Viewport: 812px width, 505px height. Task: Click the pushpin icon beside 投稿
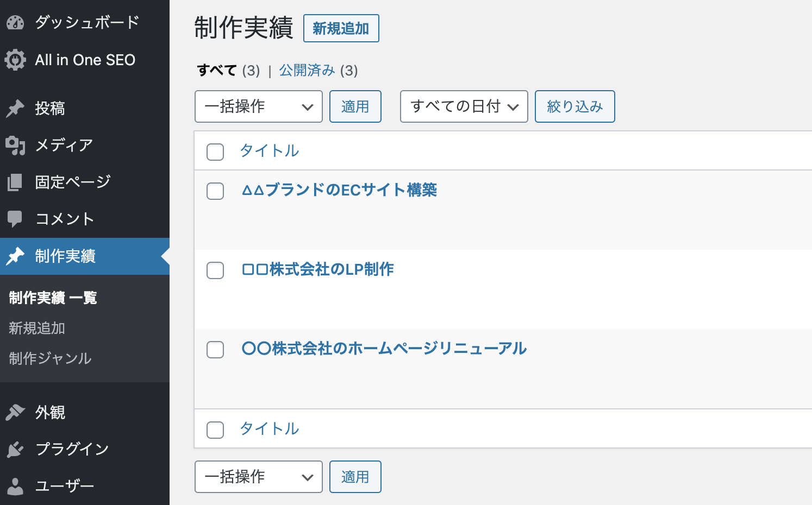pyautogui.click(x=15, y=108)
